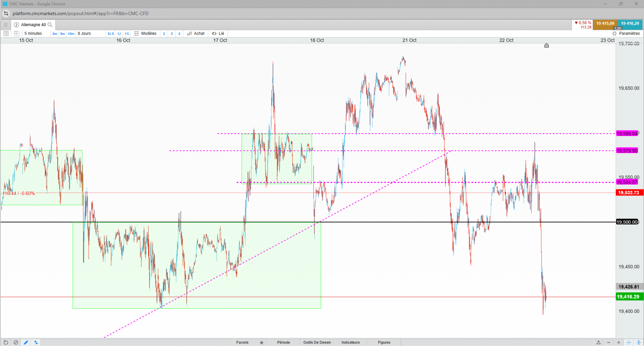Open the Indicateurs tab
Image resolution: width=644 pixels, height=346 pixels.
[x=350, y=342]
